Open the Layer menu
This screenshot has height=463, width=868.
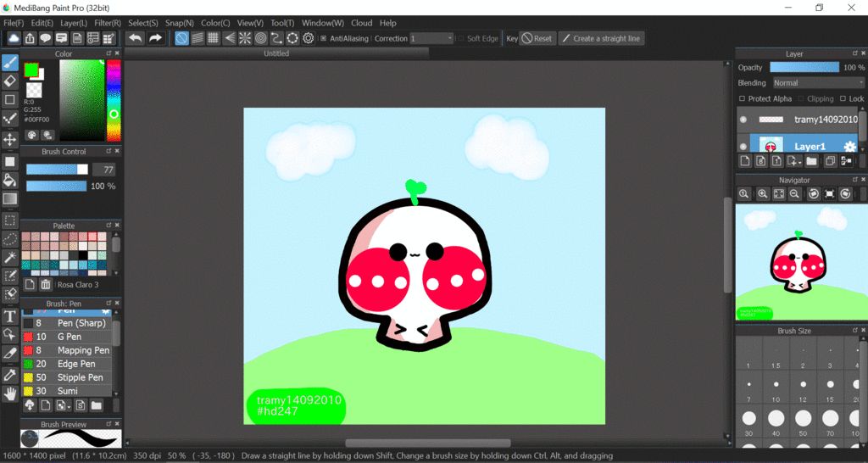click(x=74, y=23)
